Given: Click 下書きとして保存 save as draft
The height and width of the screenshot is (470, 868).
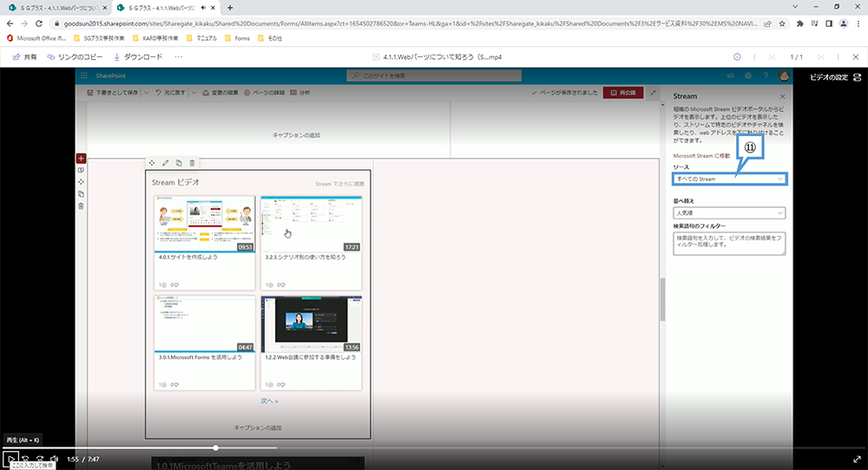Looking at the screenshot, I should [113, 93].
